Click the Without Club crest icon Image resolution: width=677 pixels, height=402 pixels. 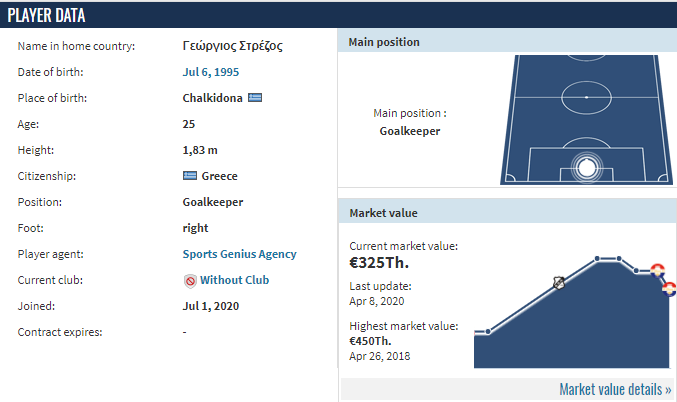tap(190, 281)
